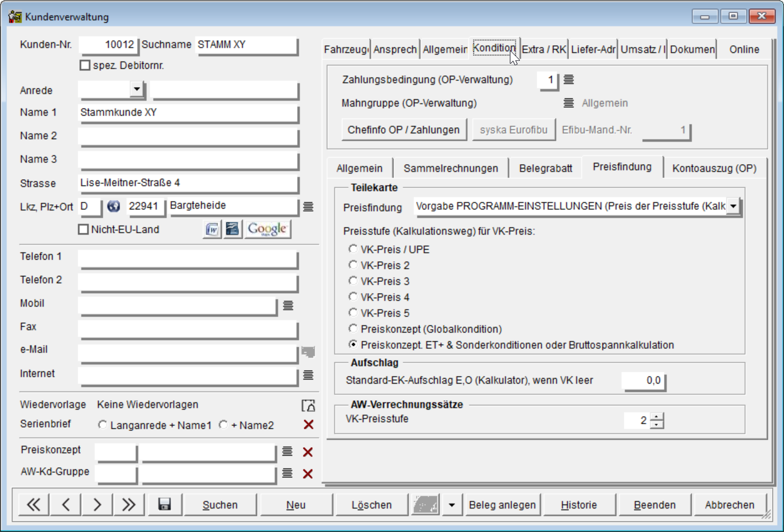Decrease VK-Preisstufe with down arrow
Viewport: 784px width, 532px height.
pos(657,425)
